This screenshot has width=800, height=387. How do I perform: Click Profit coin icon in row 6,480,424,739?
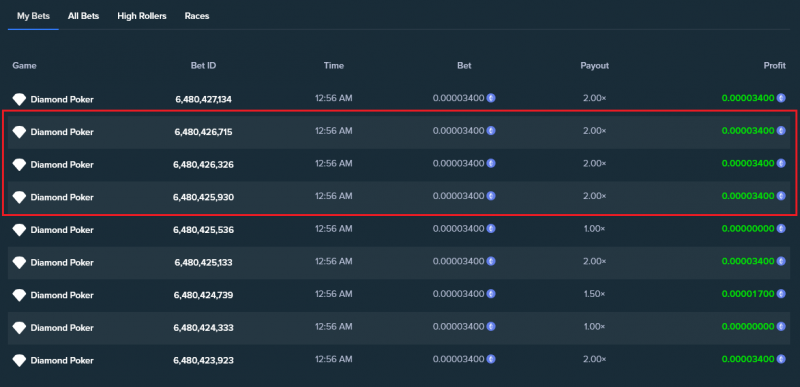tap(781, 294)
